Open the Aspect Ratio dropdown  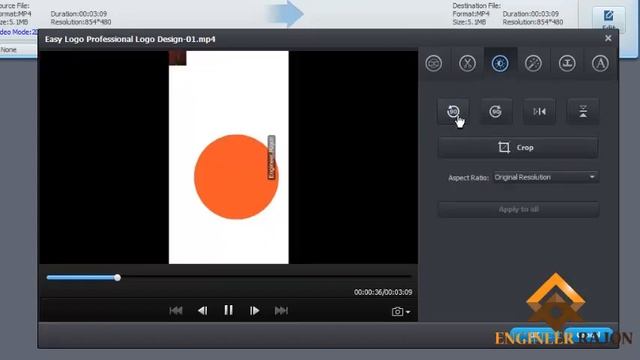pyautogui.click(x=545, y=177)
